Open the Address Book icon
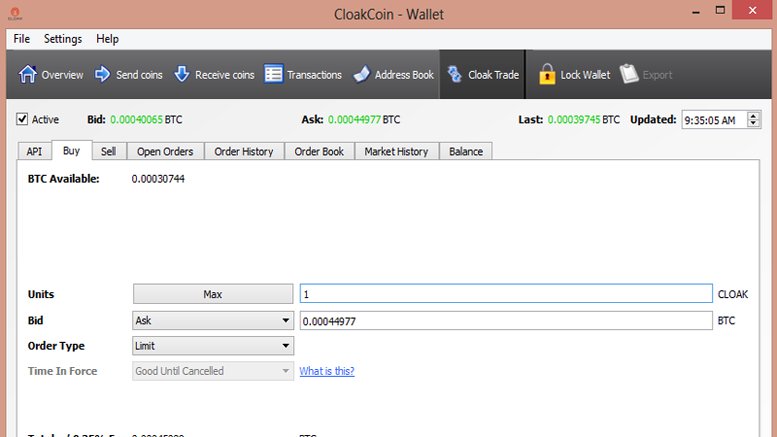 (x=362, y=74)
